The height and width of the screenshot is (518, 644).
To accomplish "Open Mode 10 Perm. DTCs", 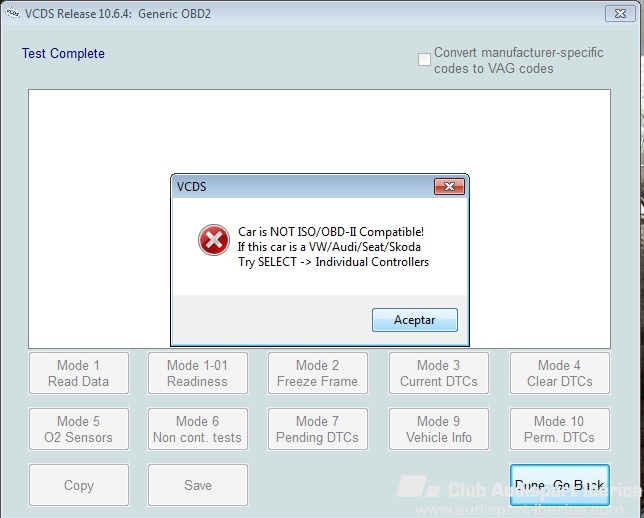I will click(x=559, y=429).
